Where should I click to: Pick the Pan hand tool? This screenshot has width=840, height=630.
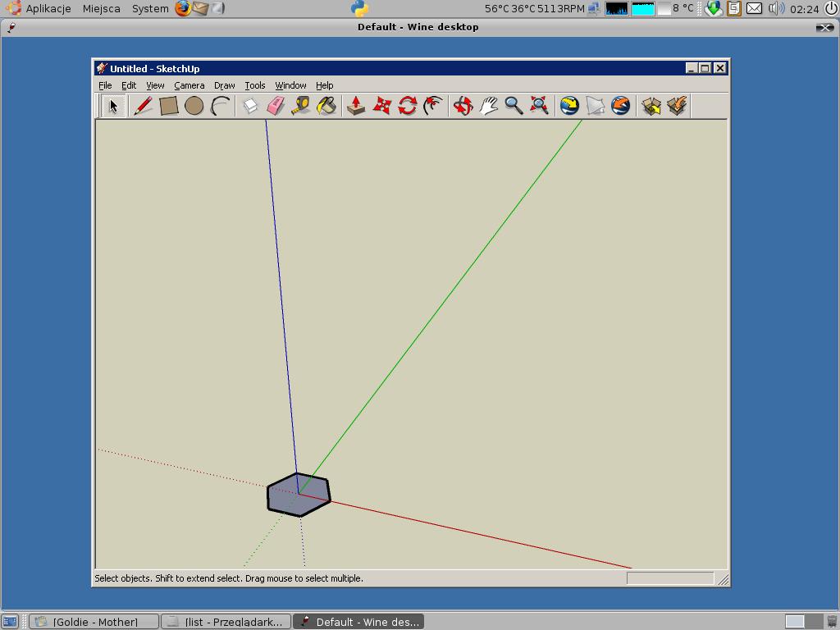tap(488, 106)
